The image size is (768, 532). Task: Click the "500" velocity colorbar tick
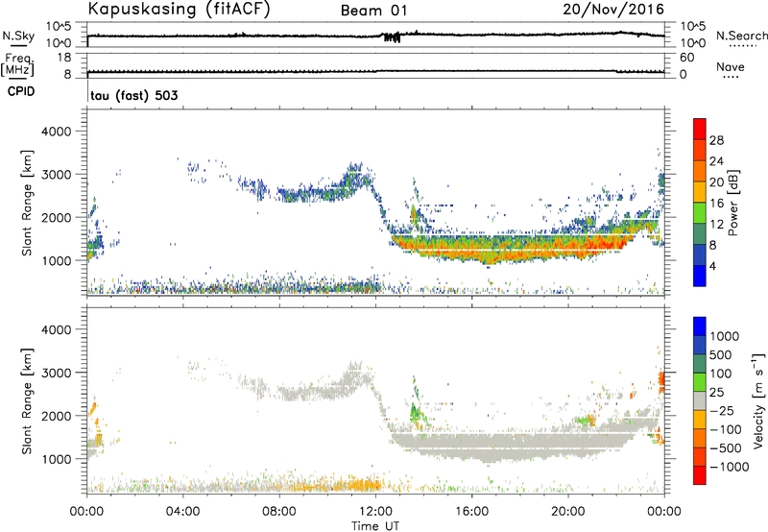(x=722, y=355)
